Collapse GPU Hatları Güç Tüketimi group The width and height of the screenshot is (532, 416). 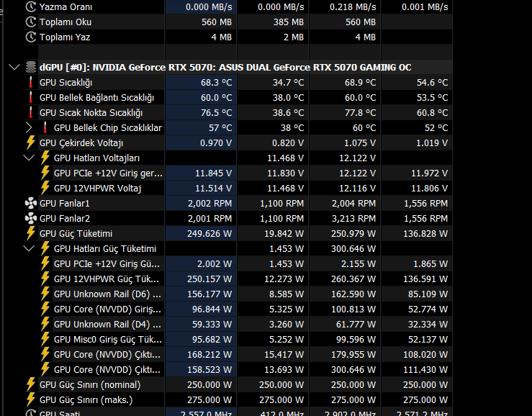pos(29,248)
